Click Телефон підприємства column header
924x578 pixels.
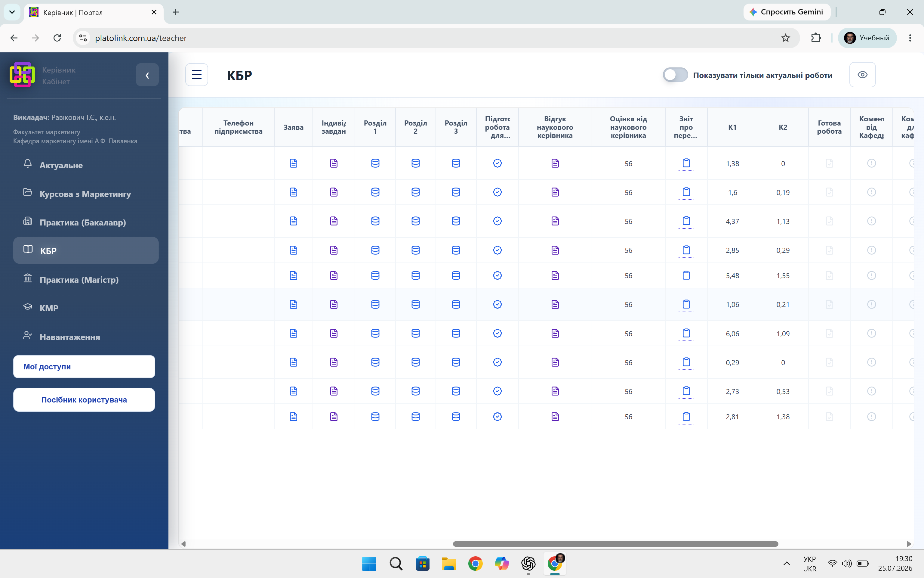pyautogui.click(x=238, y=127)
